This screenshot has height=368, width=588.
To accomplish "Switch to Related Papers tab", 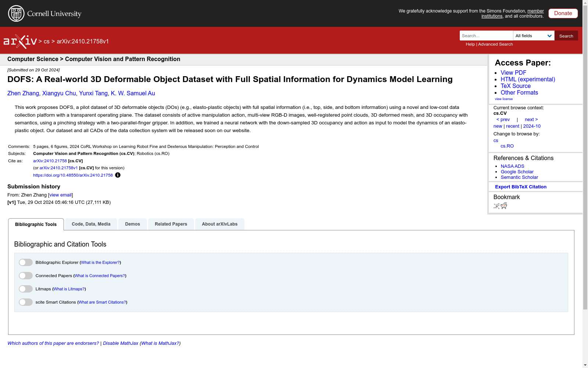I will 171,224.
